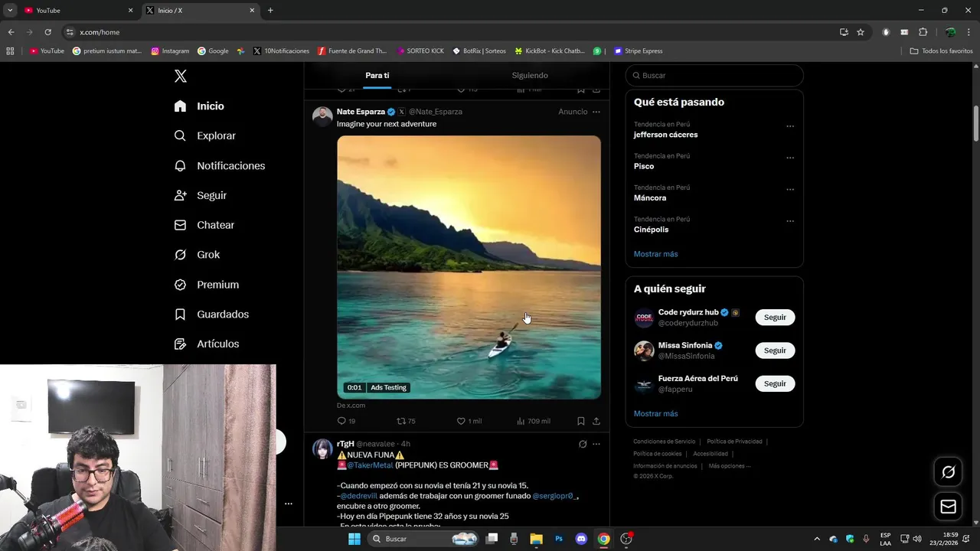
Task: Open Grok explain icon on rTgH post
Action: click(x=583, y=444)
